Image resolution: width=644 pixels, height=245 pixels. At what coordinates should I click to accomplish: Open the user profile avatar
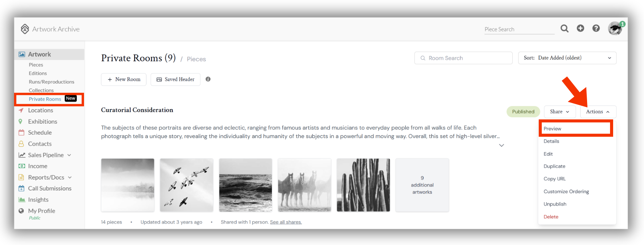point(615,28)
